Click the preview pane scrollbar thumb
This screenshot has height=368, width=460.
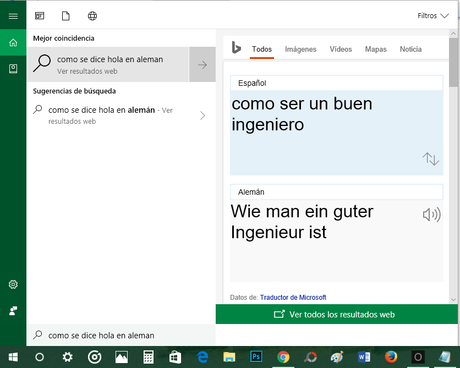(453, 62)
